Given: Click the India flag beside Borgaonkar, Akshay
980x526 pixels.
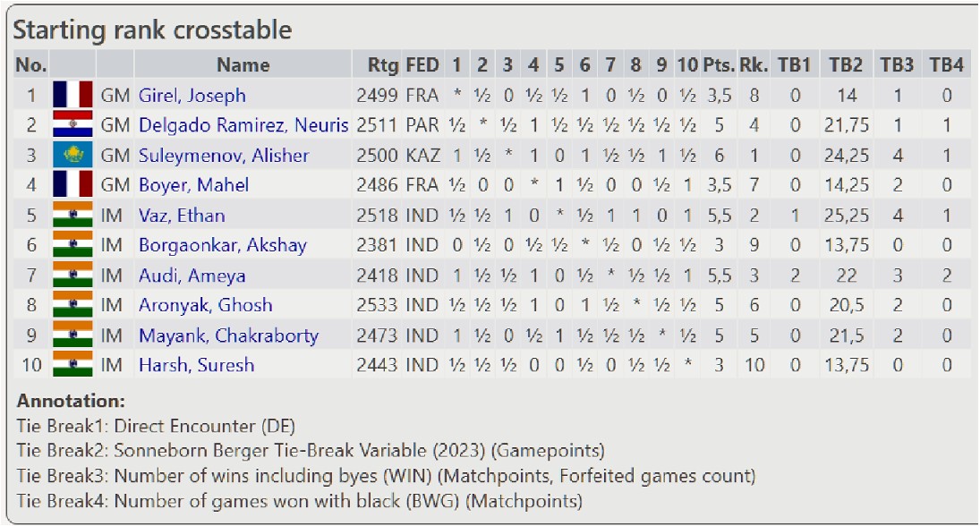Looking at the screenshot, I should [x=72, y=245].
